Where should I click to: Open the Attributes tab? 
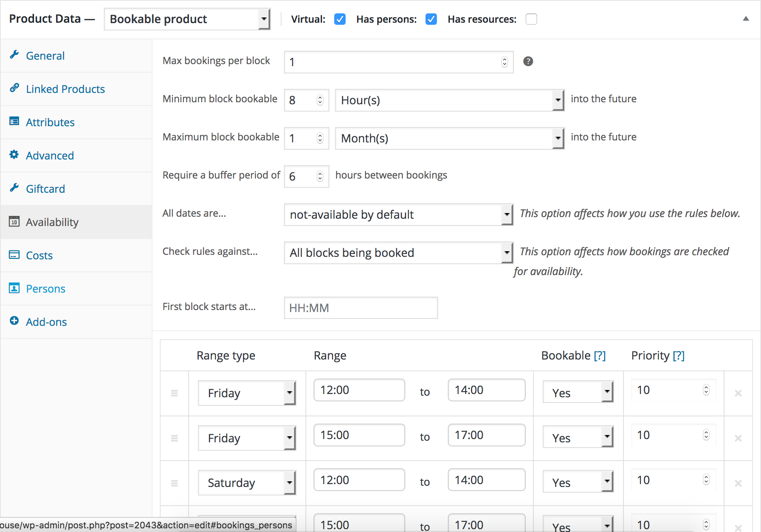pos(76,122)
